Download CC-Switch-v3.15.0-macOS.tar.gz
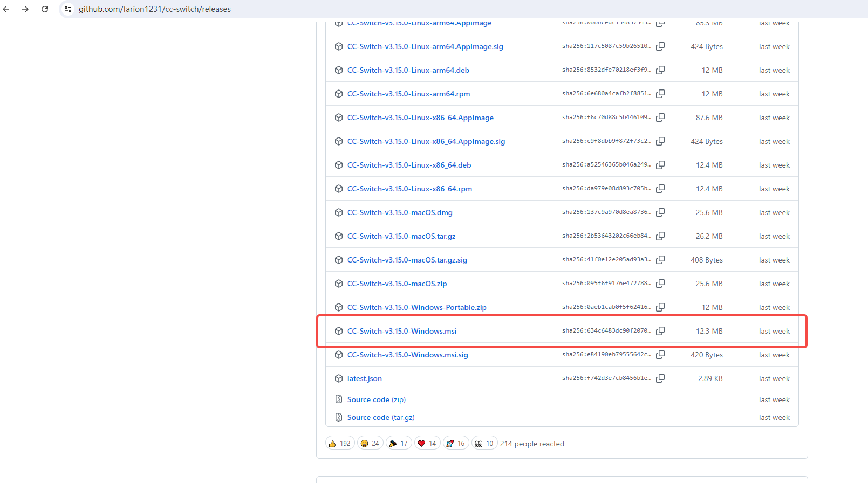 (401, 236)
